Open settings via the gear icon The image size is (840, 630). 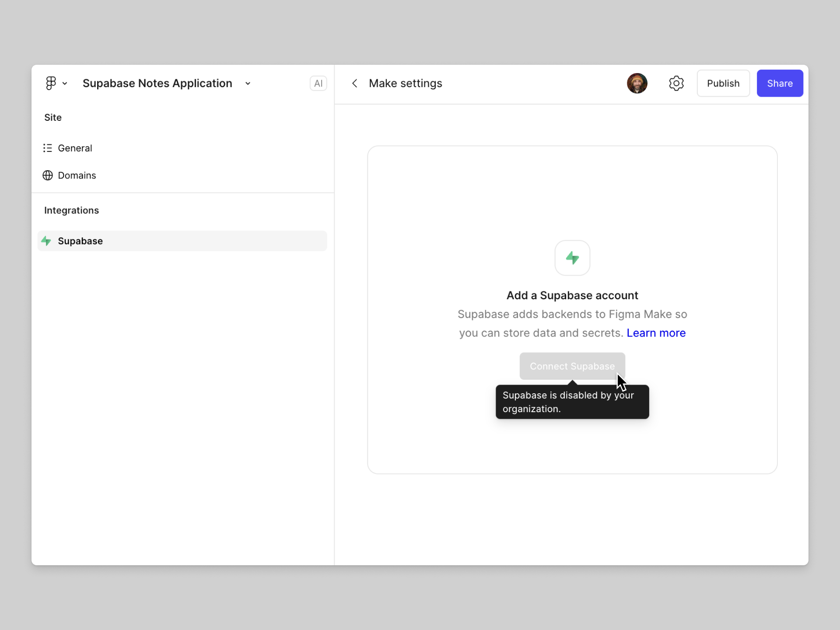(676, 83)
